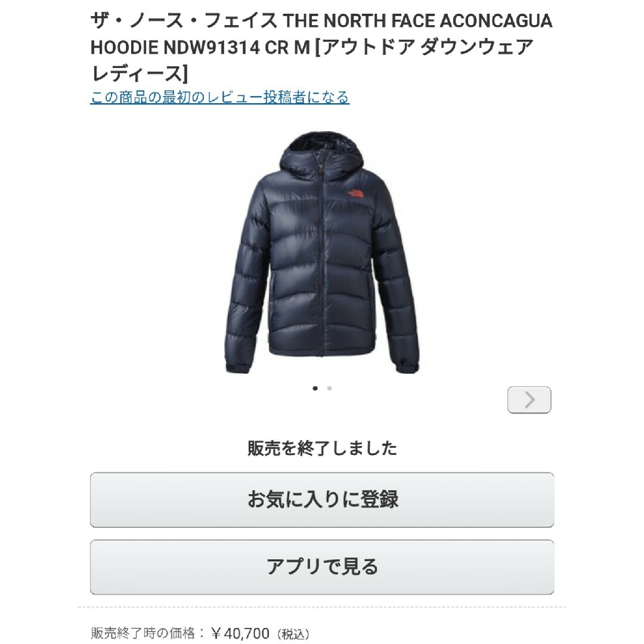The height and width of the screenshot is (644, 644).
Task: Open the first reviewer link
Action: 219,97
